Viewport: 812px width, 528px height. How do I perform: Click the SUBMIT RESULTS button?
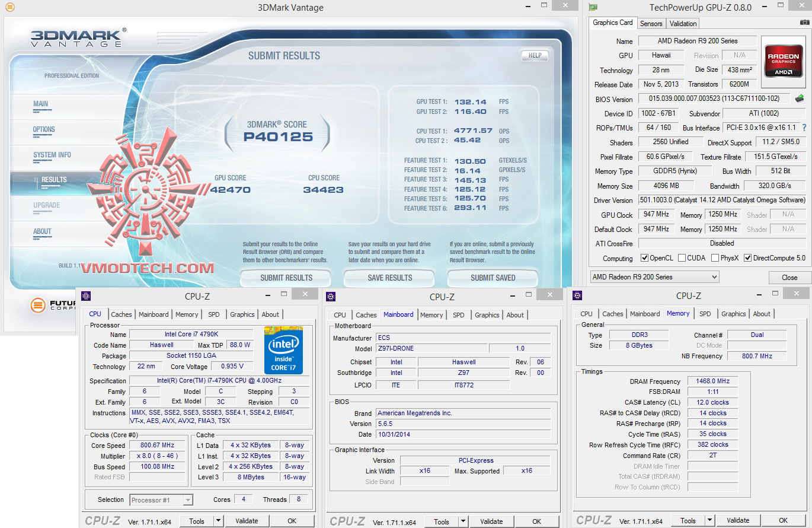286,278
